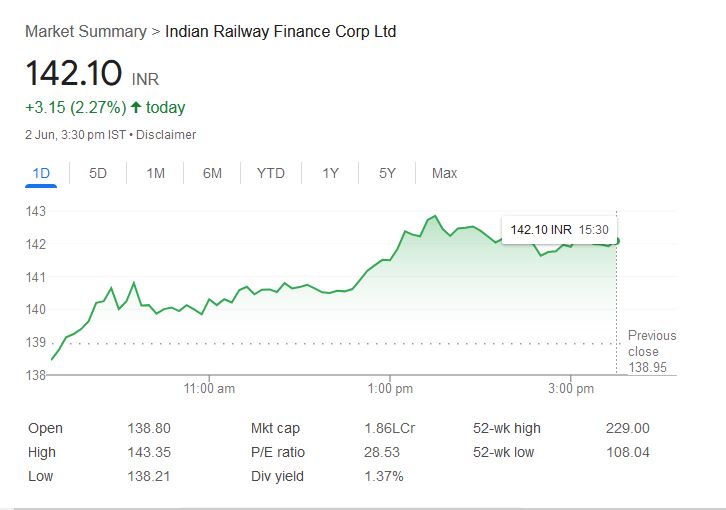This screenshot has height=510, width=726.
Task: Select the YTD tab
Action: click(x=270, y=173)
